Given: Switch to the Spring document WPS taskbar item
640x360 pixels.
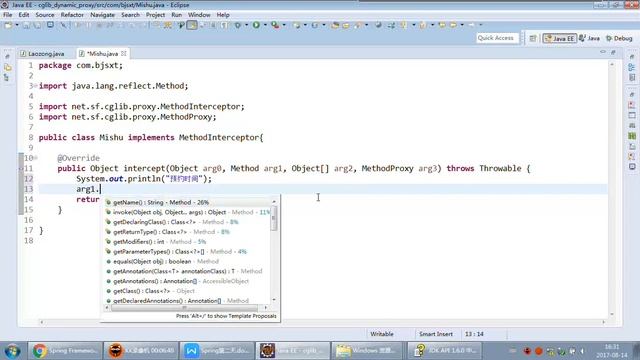Looking at the screenshot, I should coord(217,351).
